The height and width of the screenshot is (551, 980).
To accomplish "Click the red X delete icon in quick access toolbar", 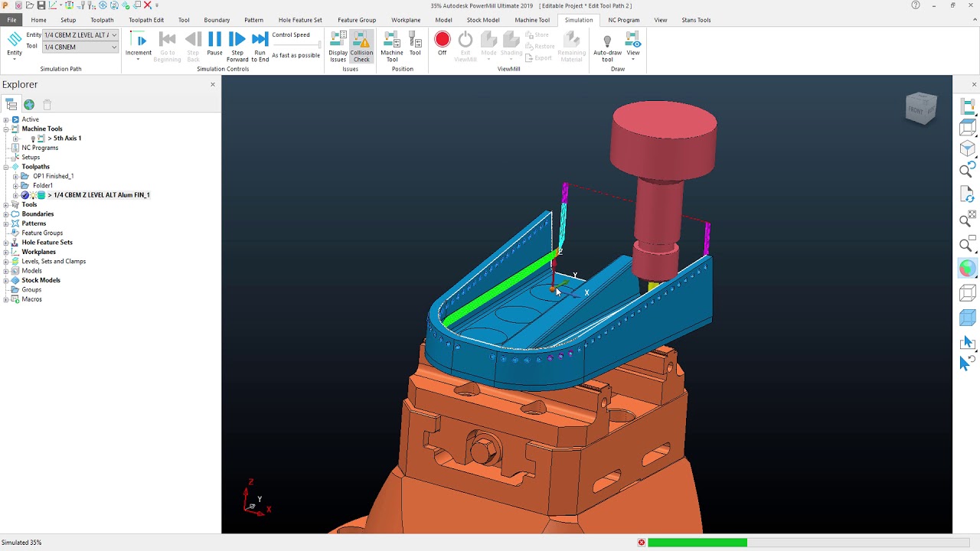I will pyautogui.click(x=148, y=5).
